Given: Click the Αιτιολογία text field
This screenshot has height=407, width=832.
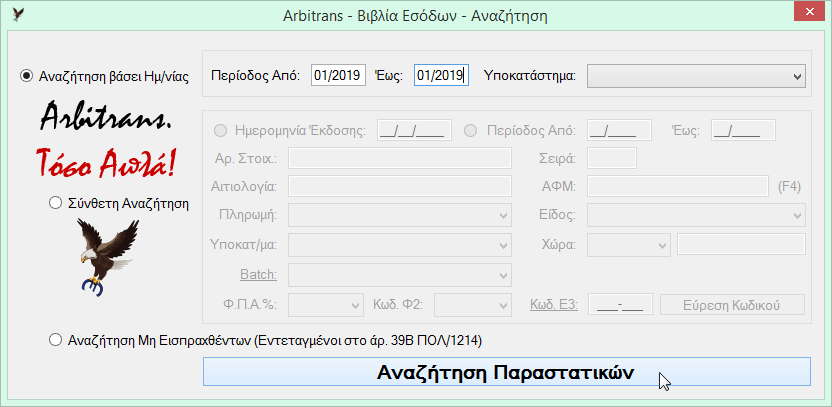Looking at the screenshot, I should [x=400, y=186].
